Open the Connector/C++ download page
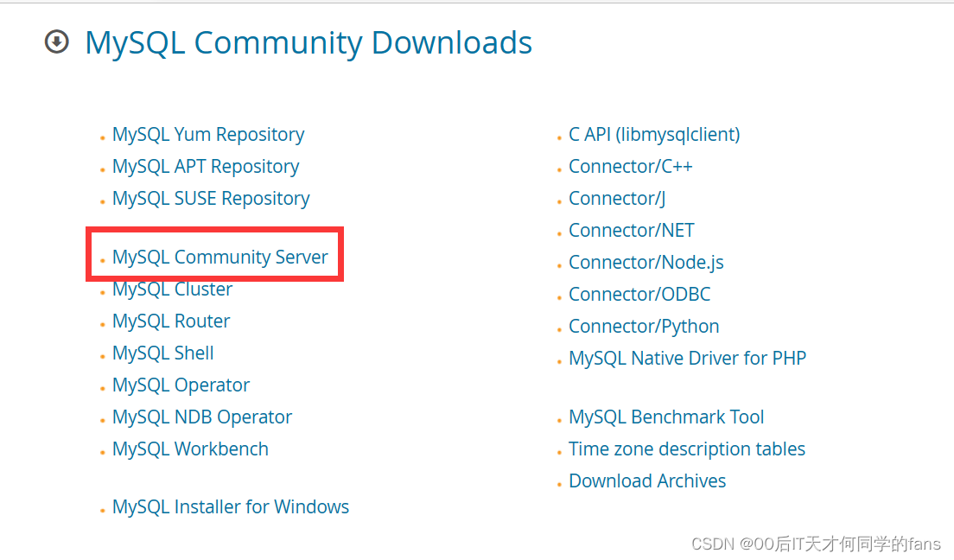This screenshot has width=954, height=560. (x=630, y=166)
